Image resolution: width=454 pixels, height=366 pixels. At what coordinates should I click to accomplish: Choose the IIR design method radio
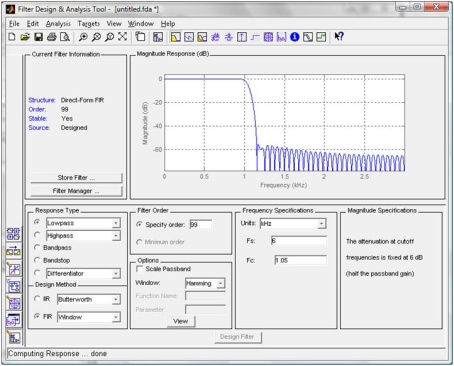[x=37, y=299]
